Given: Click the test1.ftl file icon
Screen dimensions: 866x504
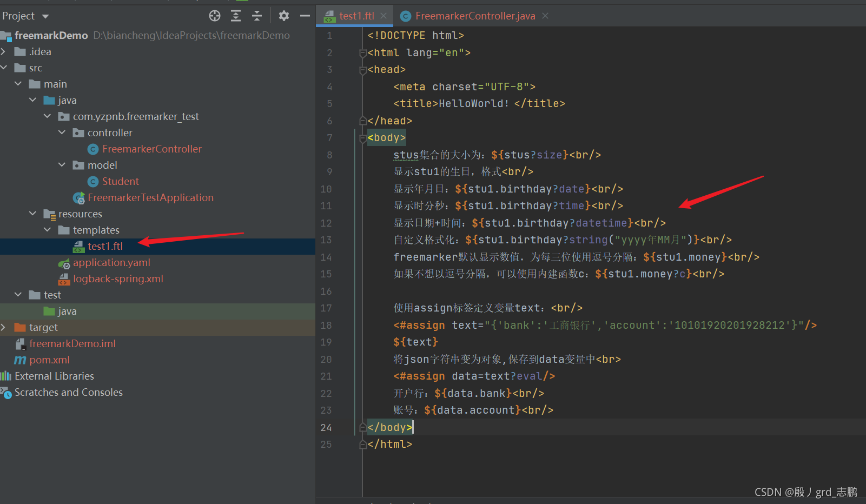Looking at the screenshot, I should pyautogui.click(x=78, y=247).
